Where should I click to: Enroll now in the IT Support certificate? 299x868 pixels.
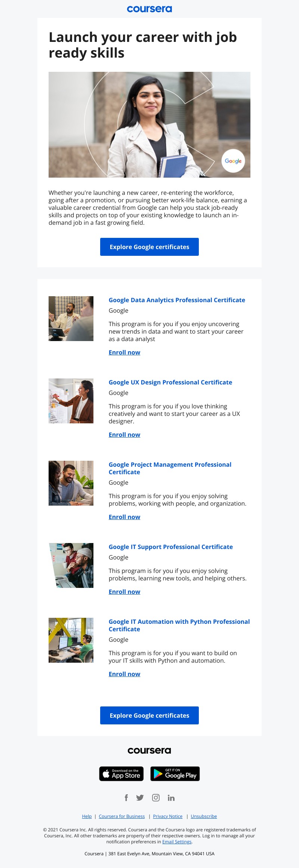click(124, 592)
